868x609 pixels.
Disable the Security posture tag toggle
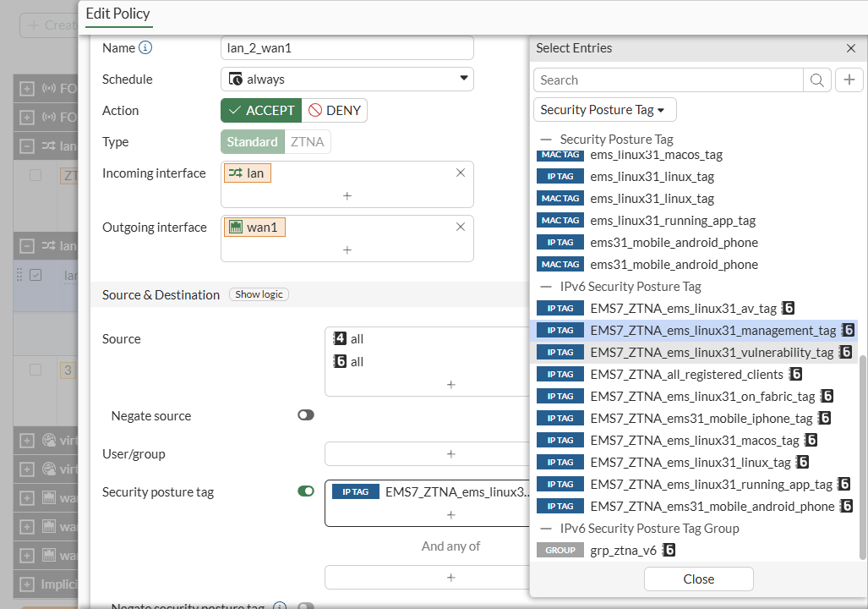coord(306,491)
